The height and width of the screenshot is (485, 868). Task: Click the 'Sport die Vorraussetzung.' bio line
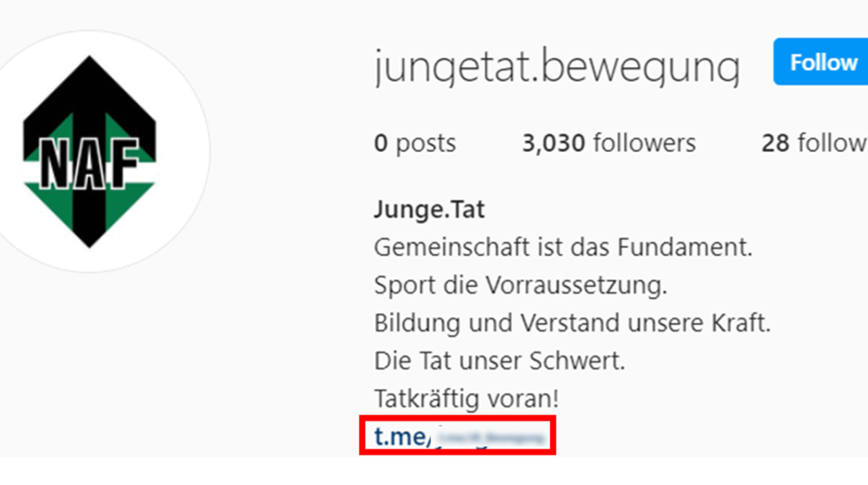click(521, 286)
